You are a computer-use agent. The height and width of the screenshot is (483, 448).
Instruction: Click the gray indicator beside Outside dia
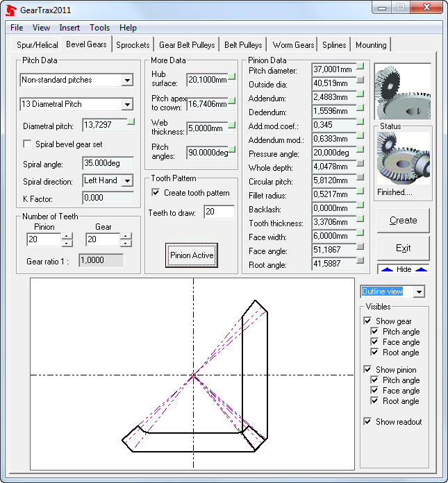[x=360, y=80]
